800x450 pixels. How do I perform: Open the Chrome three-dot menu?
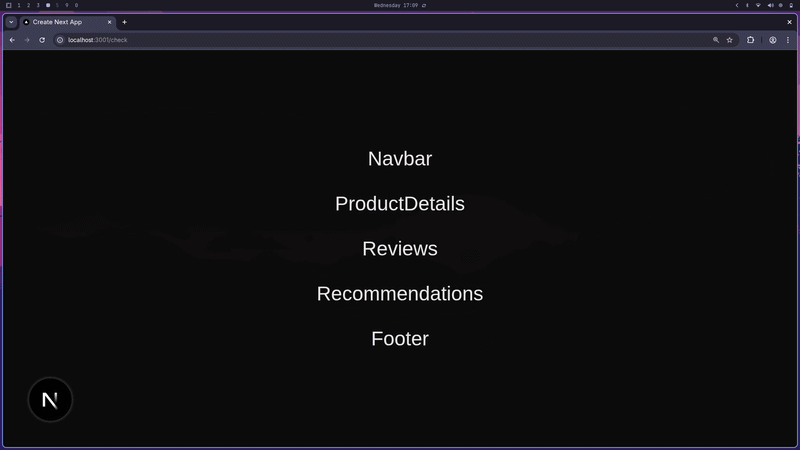(x=788, y=40)
